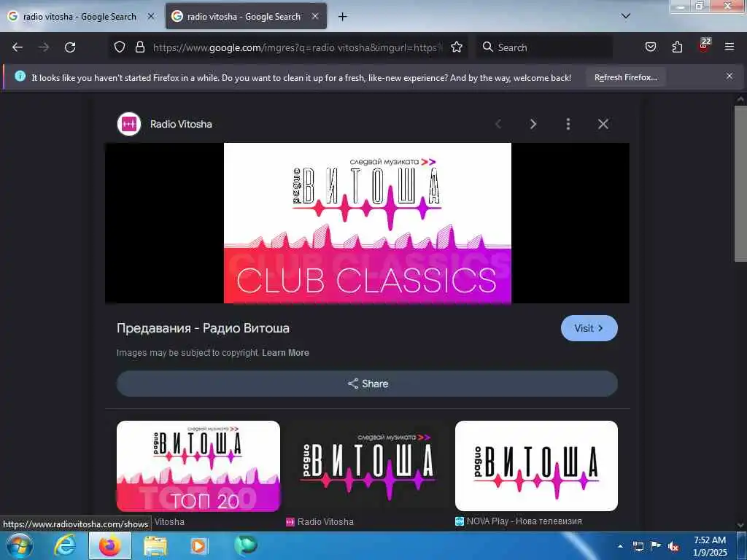
Task: Open the Windows Start menu
Action: click(19, 545)
